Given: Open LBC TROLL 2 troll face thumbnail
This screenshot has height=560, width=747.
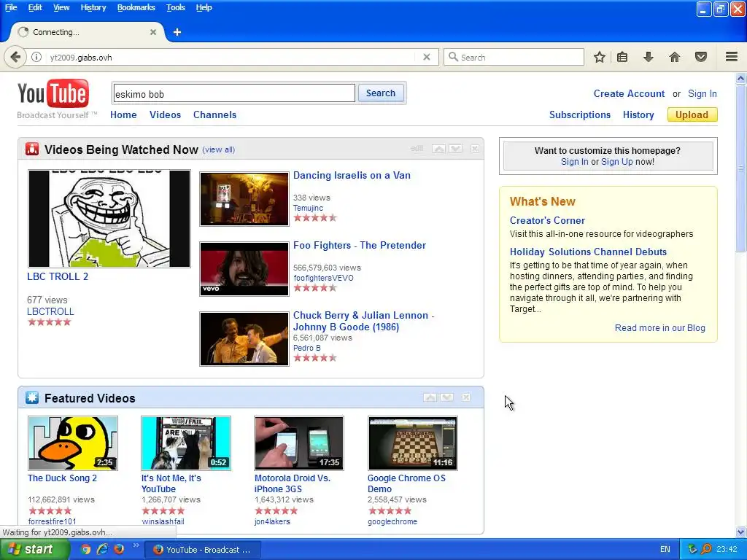Looking at the screenshot, I should 109,219.
